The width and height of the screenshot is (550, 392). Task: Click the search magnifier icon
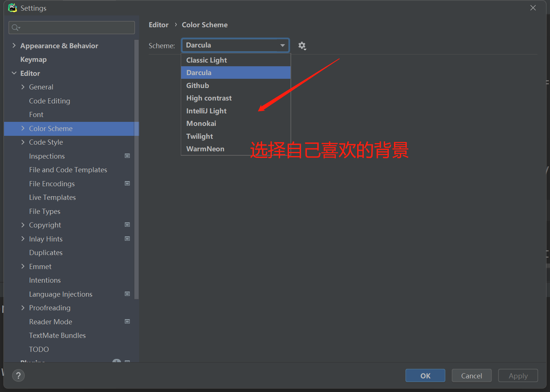16,28
